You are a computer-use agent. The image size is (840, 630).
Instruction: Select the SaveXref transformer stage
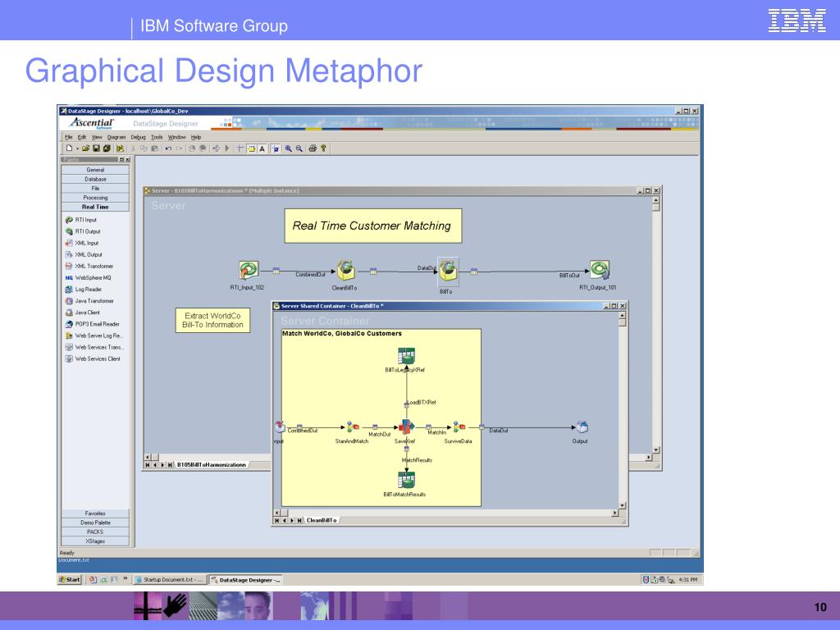[x=405, y=427]
